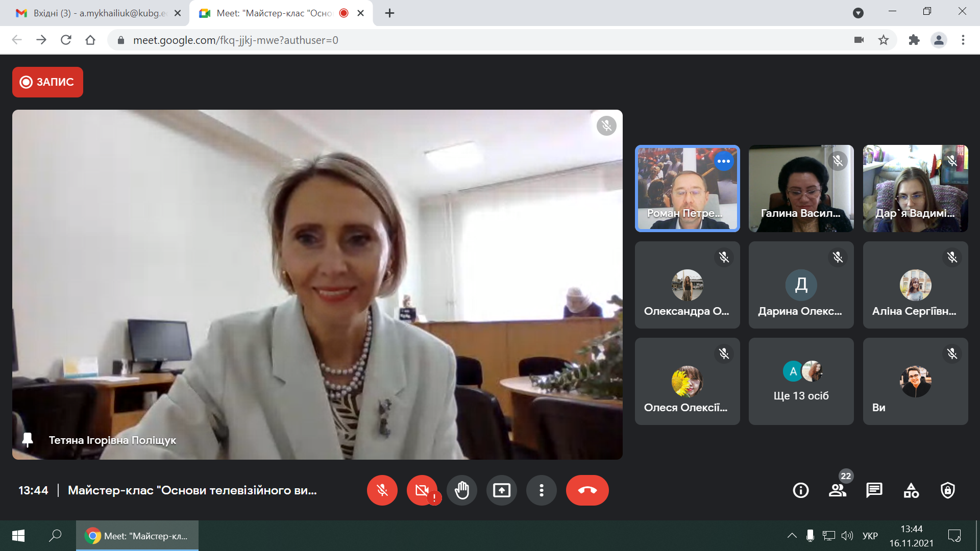This screenshot has width=980, height=551.
Task: Raise hand in the meeting
Action: pyautogui.click(x=461, y=490)
